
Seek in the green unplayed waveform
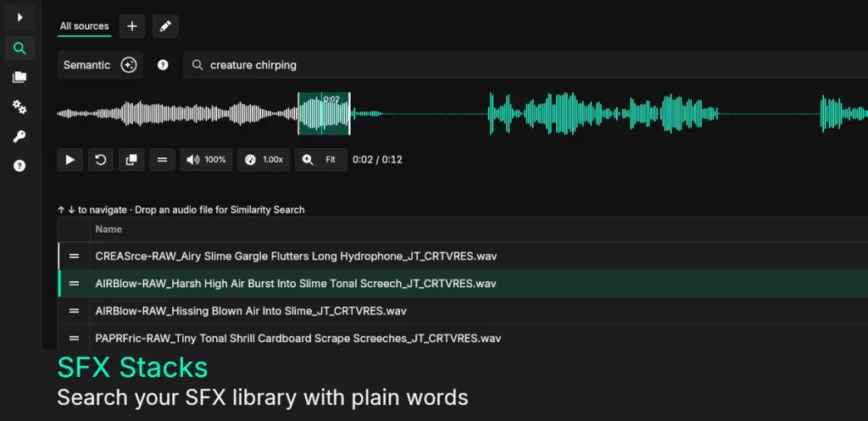click(x=609, y=114)
